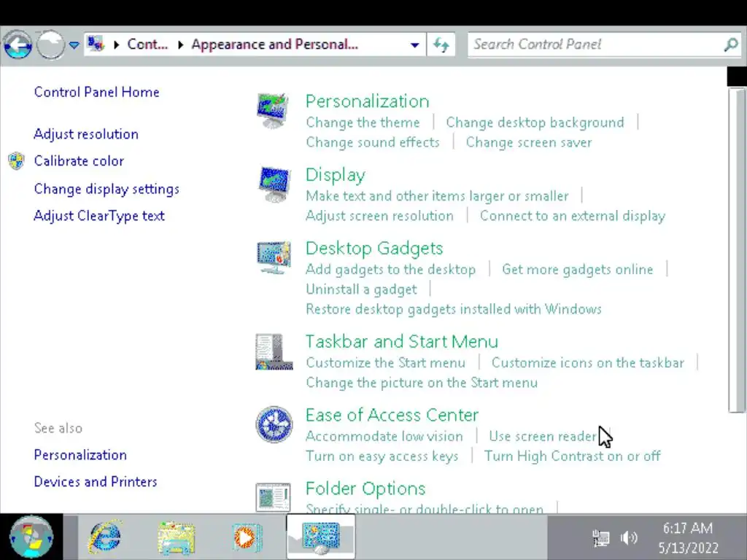Click Add gadgets to the desktop
Screen dimensions: 747x560
point(391,270)
